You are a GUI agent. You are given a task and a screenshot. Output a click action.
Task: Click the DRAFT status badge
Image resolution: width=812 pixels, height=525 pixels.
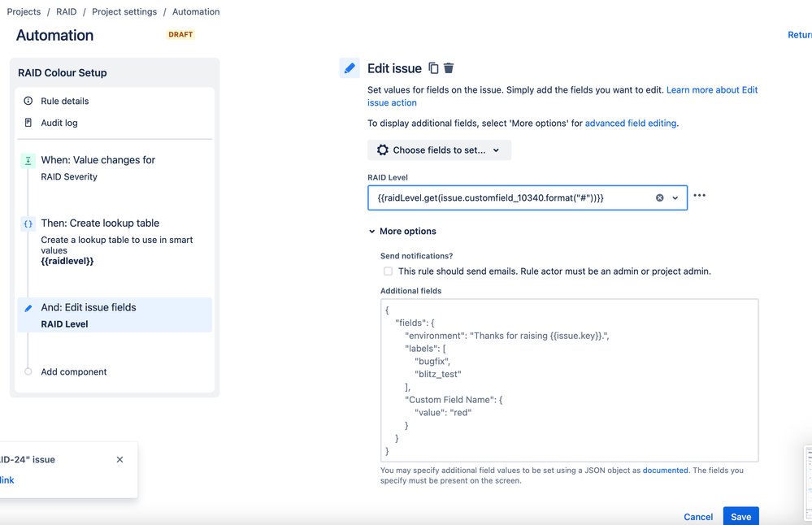(x=180, y=35)
